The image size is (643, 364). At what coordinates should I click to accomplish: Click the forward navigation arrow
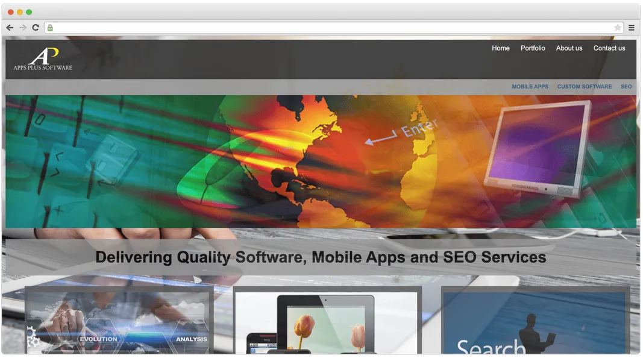pyautogui.click(x=22, y=27)
